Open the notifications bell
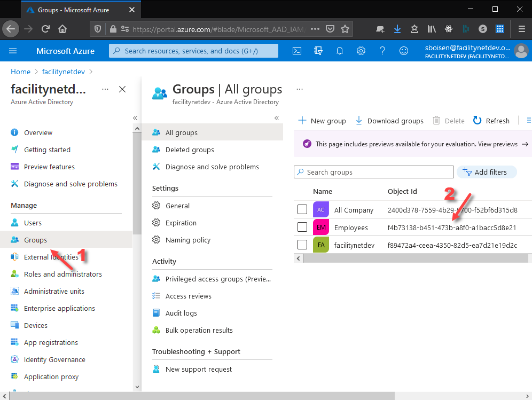This screenshot has width=532, height=400. [340, 51]
